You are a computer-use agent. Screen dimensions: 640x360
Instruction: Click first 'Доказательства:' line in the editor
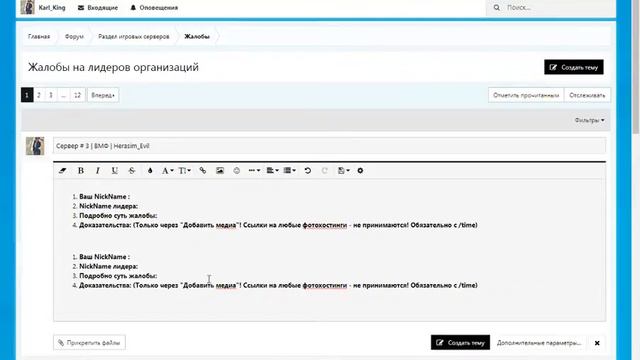(278, 225)
